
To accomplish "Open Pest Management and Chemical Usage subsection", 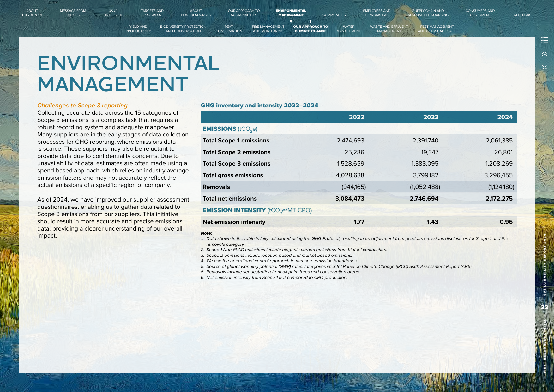I will (x=437, y=29).
